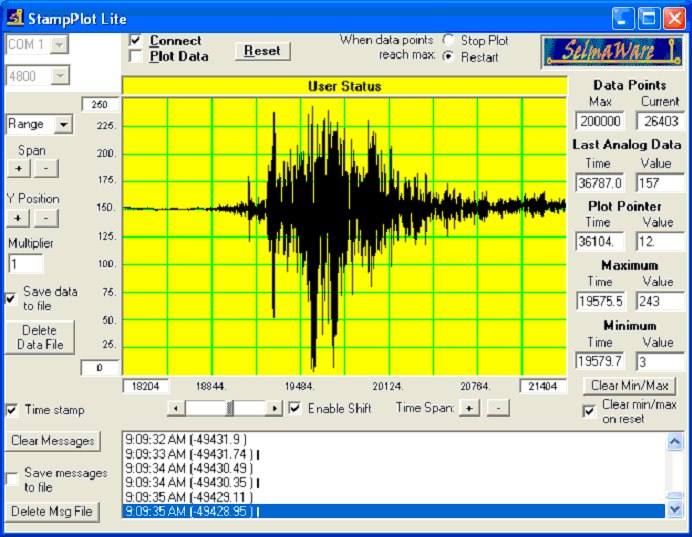Click the Y-axis bottom value field 0
Image resolution: width=692 pixels, height=537 pixels.
[100, 368]
